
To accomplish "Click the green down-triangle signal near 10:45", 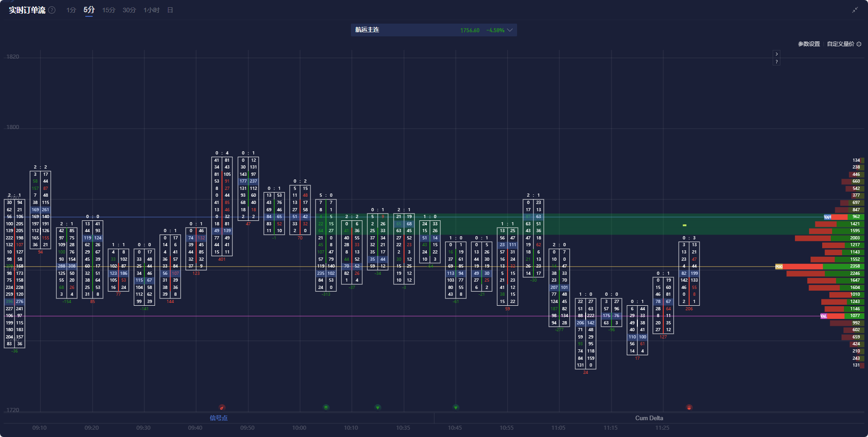I will [456, 407].
